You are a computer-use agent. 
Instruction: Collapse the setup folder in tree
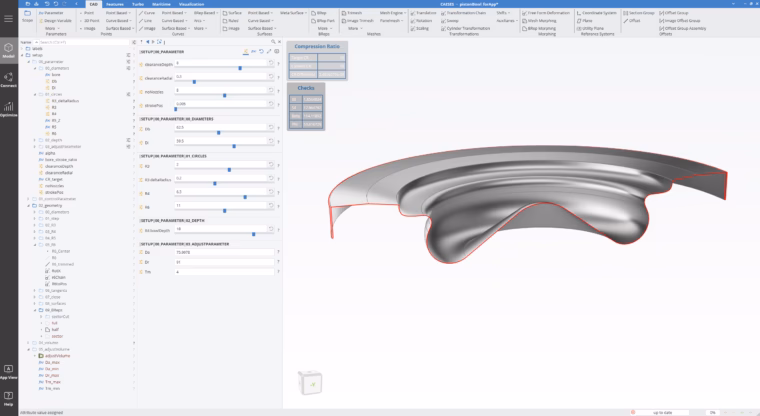(x=22, y=55)
